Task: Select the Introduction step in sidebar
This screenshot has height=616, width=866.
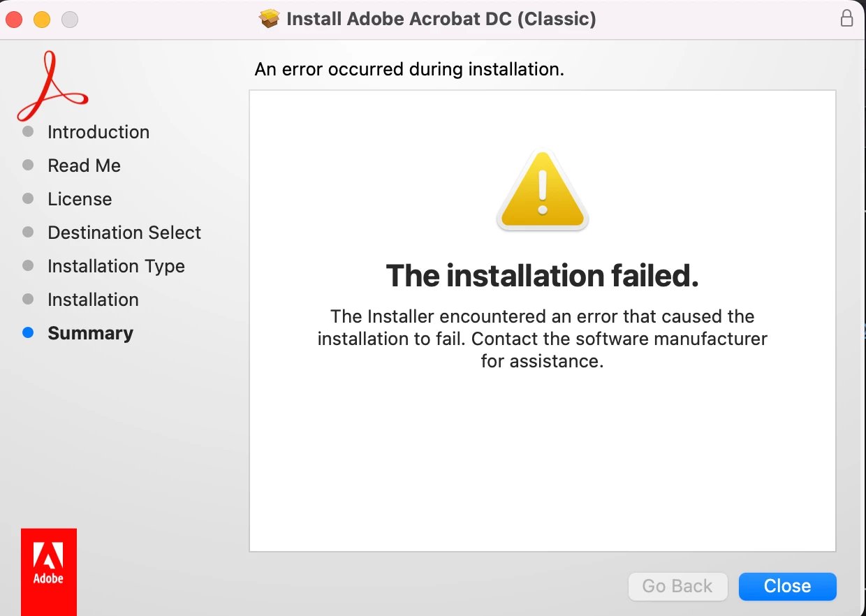Action: (x=98, y=132)
